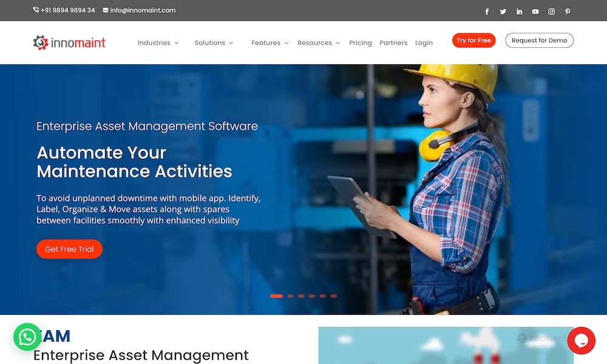Expand the Features dropdown menu

(270, 43)
